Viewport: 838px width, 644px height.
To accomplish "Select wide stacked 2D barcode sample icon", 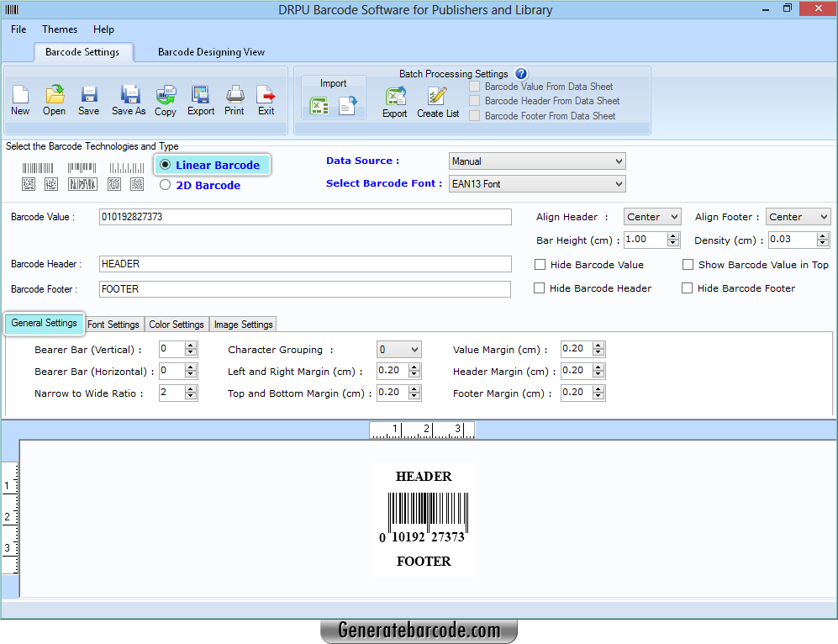I will pyautogui.click(x=82, y=184).
